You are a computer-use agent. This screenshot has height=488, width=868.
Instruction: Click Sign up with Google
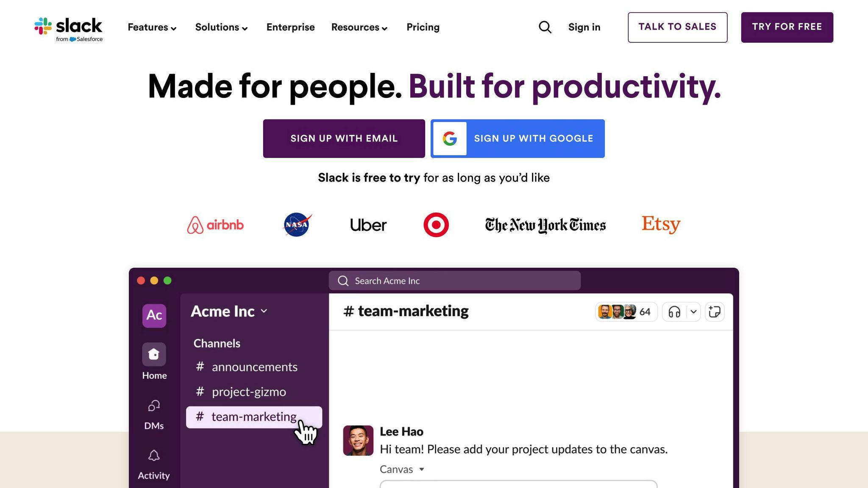tap(517, 138)
